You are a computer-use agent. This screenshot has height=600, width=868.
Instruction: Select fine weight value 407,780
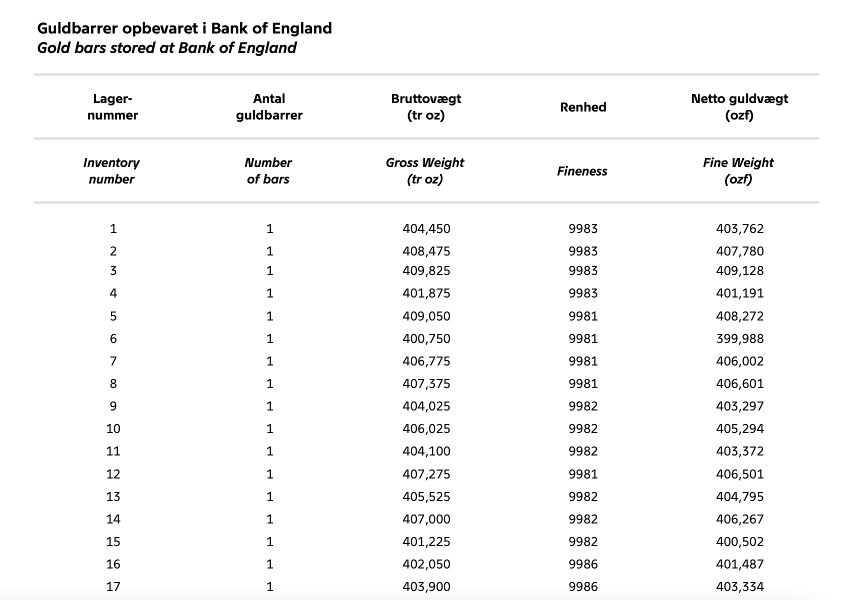click(x=740, y=251)
